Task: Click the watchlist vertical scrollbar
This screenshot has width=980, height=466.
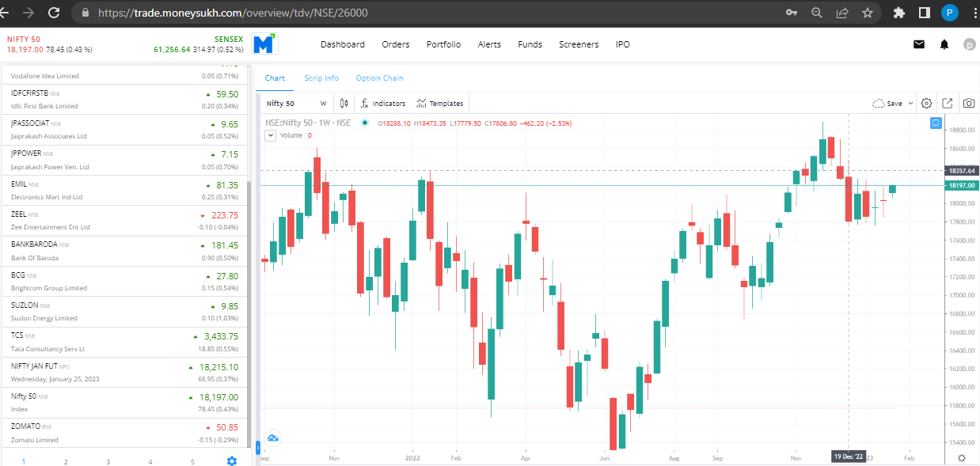Action: coord(249,315)
